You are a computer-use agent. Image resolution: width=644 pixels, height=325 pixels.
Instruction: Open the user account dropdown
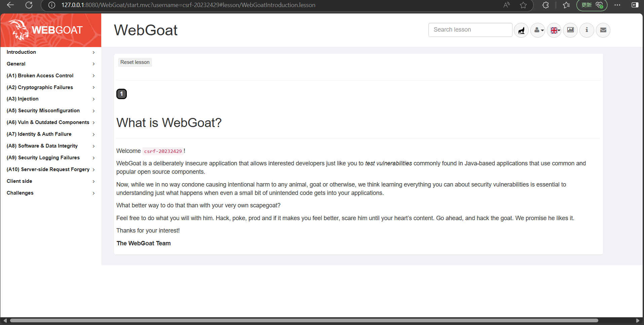(538, 30)
